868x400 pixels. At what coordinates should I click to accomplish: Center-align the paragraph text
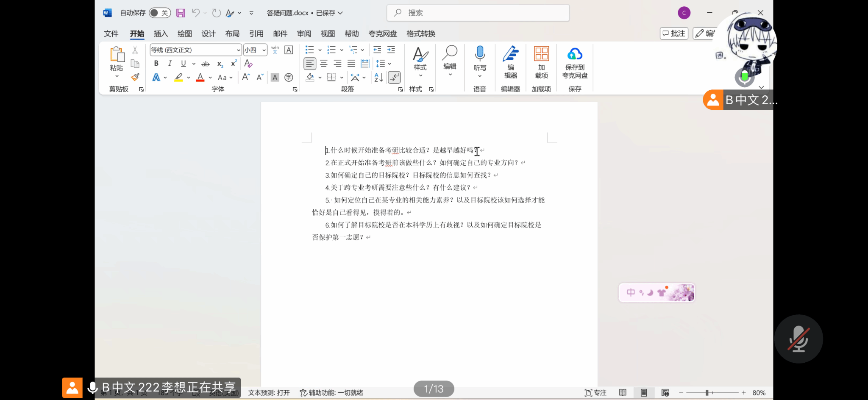point(324,64)
